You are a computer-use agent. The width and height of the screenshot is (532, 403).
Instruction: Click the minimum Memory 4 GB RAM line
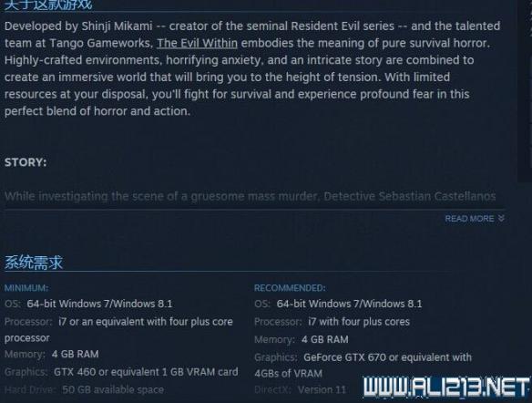(52, 354)
